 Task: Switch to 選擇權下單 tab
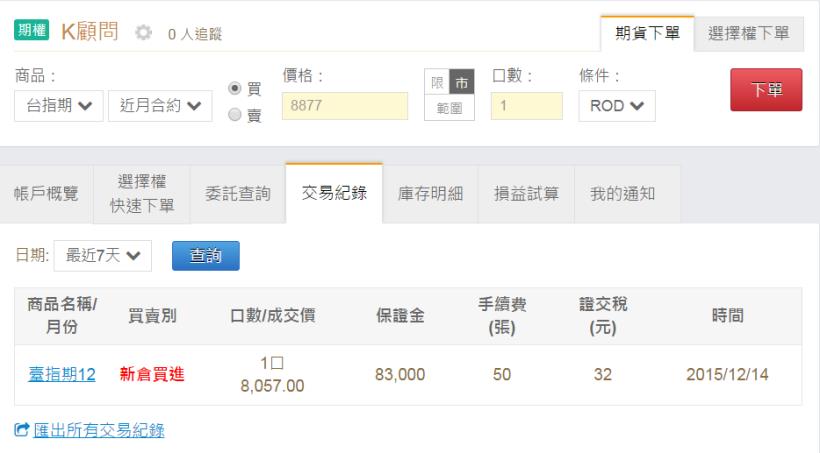749,33
